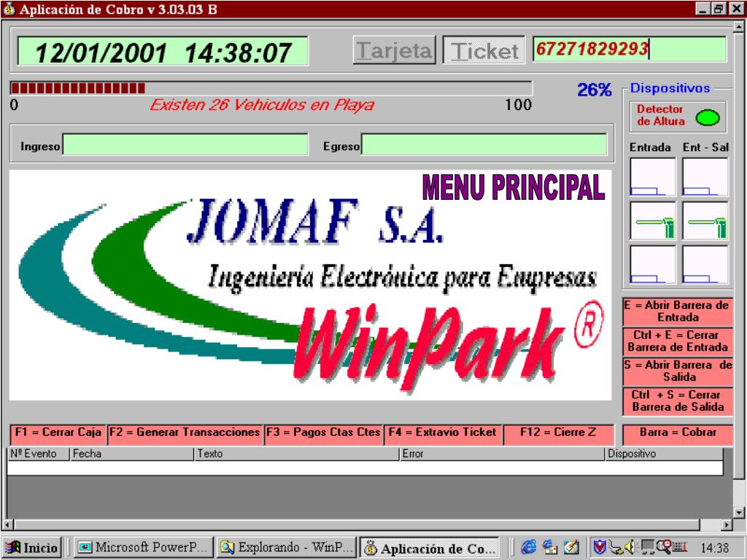Click the WinPark logo image

(310, 285)
